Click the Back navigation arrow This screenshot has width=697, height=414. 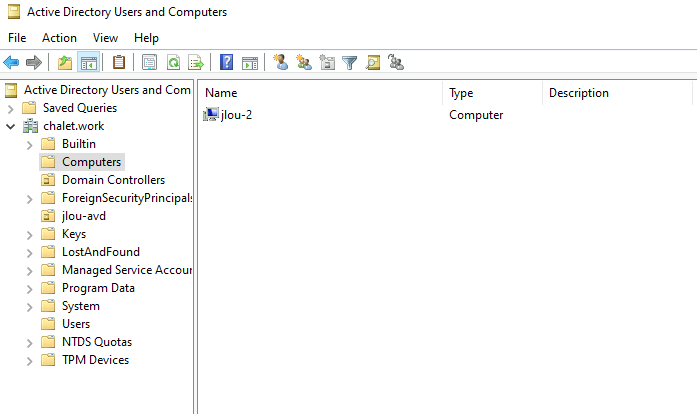12,63
